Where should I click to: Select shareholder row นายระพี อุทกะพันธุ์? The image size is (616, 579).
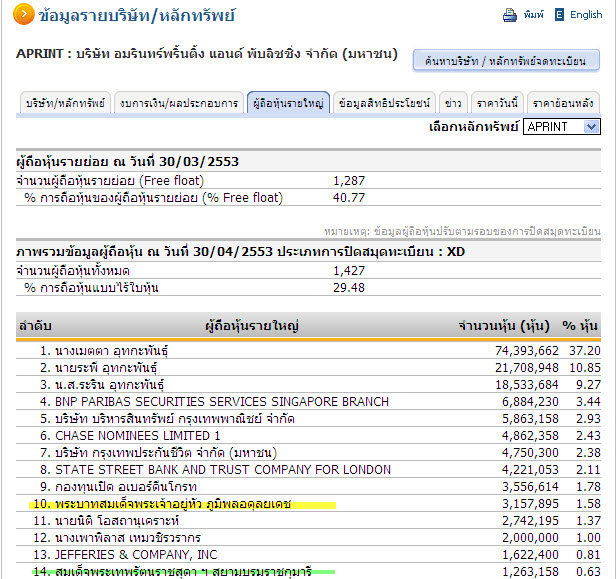click(x=308, y=368)
